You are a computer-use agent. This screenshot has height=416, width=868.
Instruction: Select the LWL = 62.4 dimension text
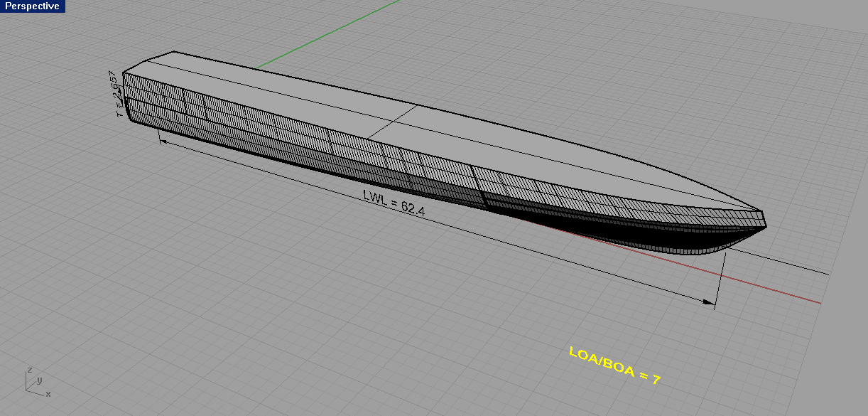tap(394, 202)
